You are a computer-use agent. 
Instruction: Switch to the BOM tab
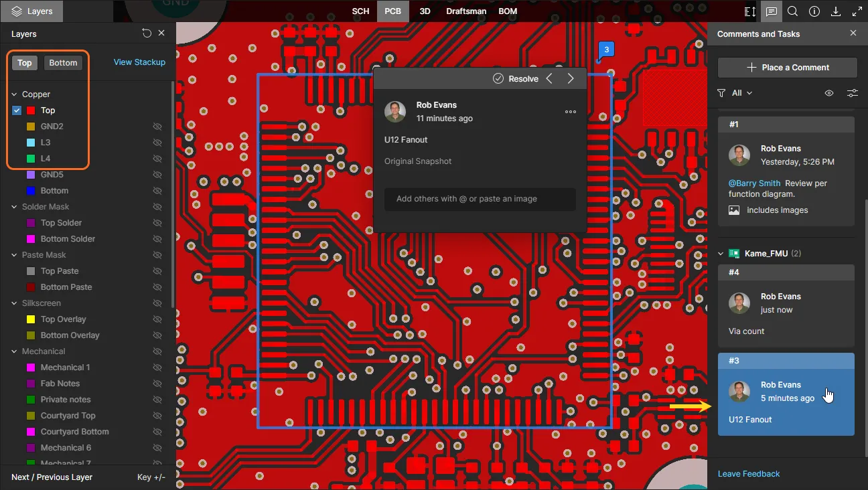508,11
